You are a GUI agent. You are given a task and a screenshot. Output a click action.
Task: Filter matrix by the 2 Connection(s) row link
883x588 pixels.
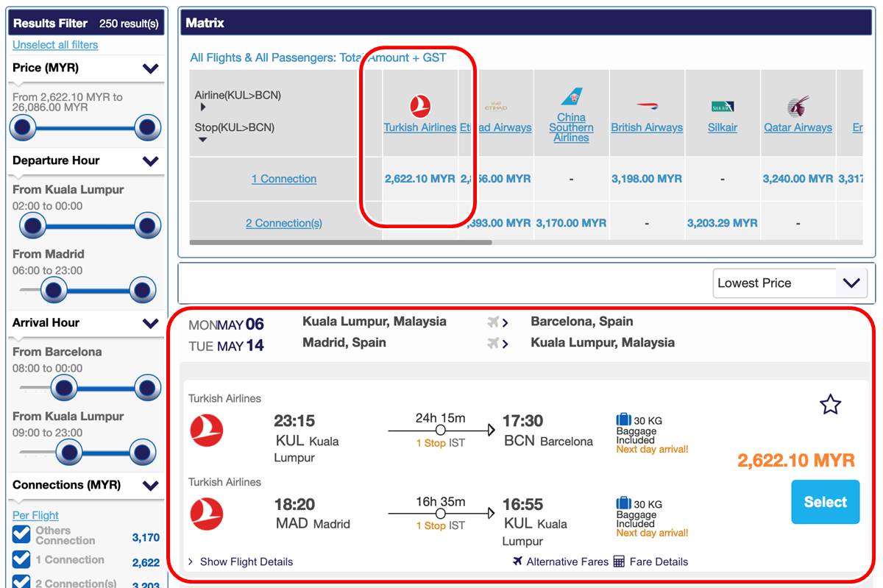coord(284,223)
